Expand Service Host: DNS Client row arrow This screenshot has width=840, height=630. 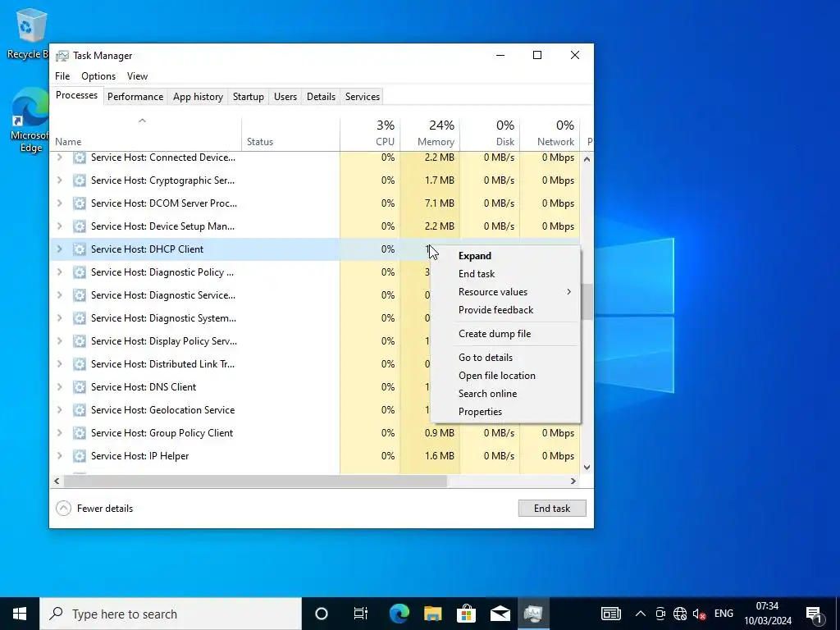[x=59, y=387]
